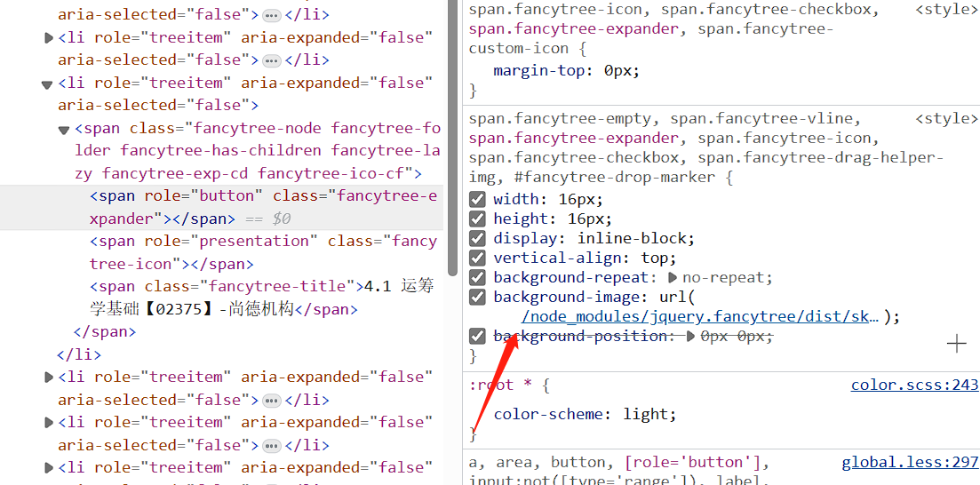
Task: Uncheck the width property checkbox
Action: pyautogui.click(x=477, y=200)
